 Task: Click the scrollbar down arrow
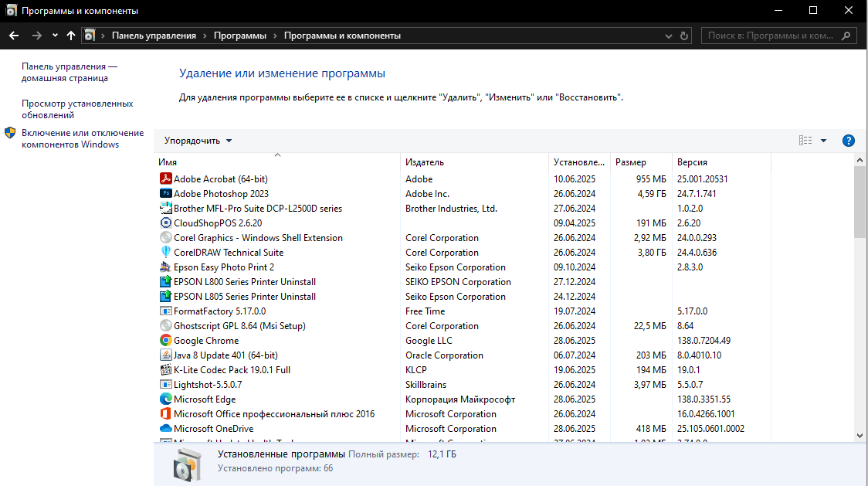pos(860,436)
